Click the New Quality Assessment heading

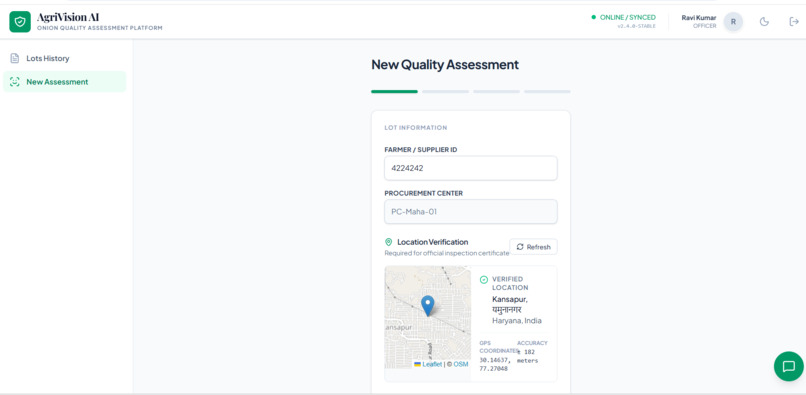click(x=445, y=65)
